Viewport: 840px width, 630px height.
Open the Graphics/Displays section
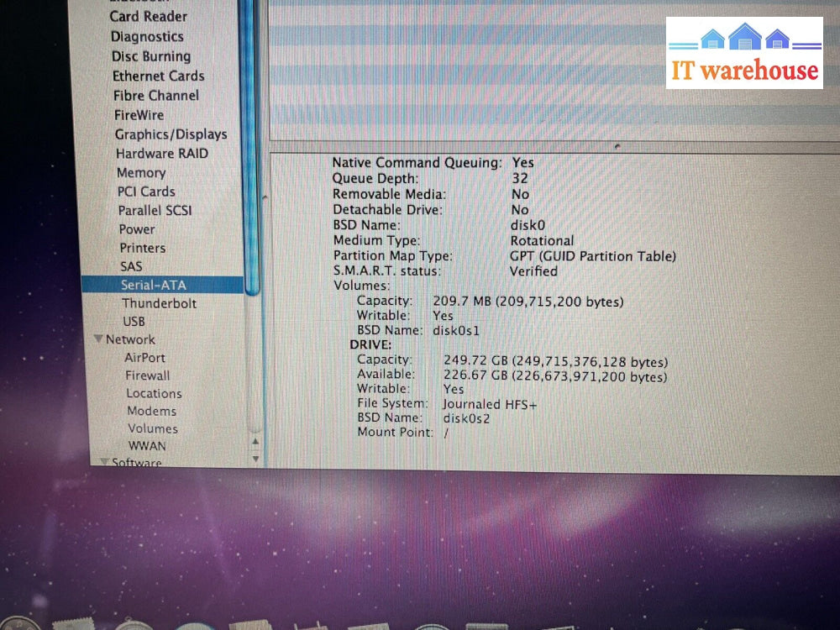point(171,134)
